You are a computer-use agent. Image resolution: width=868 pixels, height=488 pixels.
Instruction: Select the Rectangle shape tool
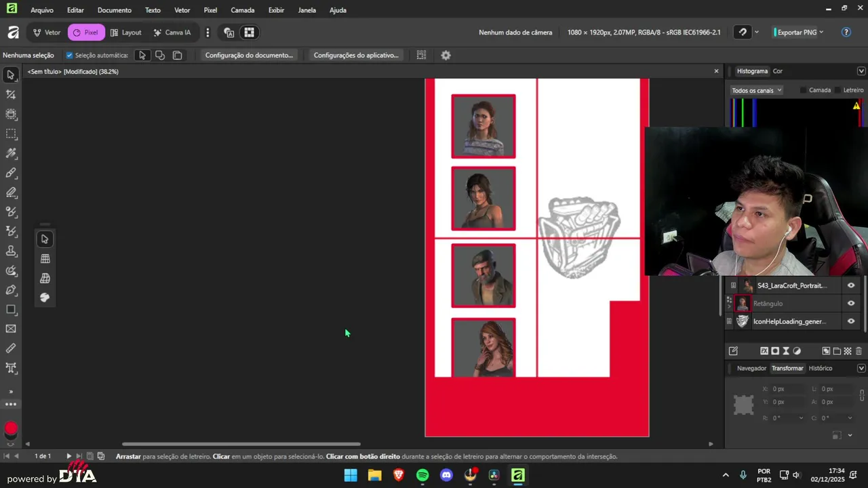tap(11, 310)
